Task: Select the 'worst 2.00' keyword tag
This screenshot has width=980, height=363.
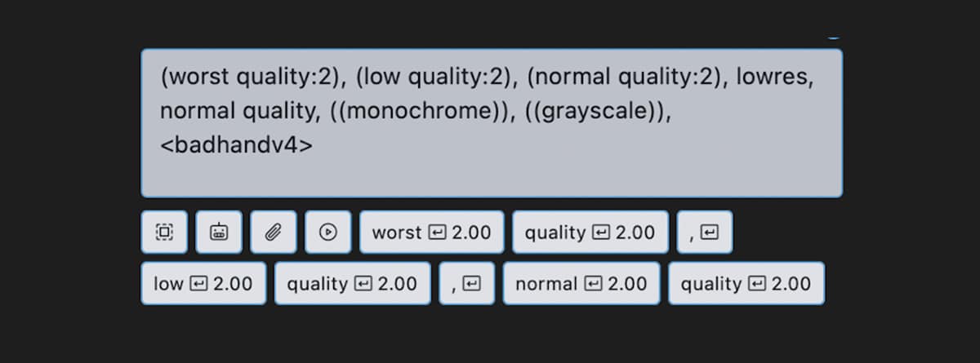Action: pyautogui.click(x=432, y=232)
